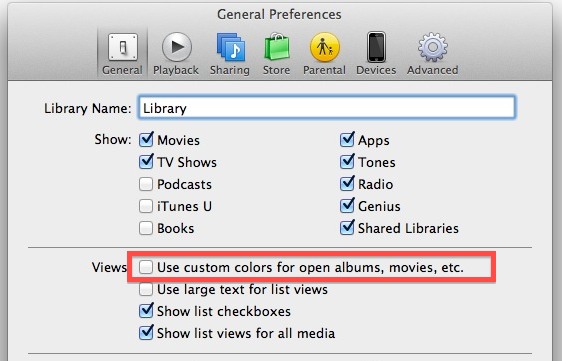Toggle the Shared Libraries checkbox
This screenshot has width=562, height=361.
(347, 228)
